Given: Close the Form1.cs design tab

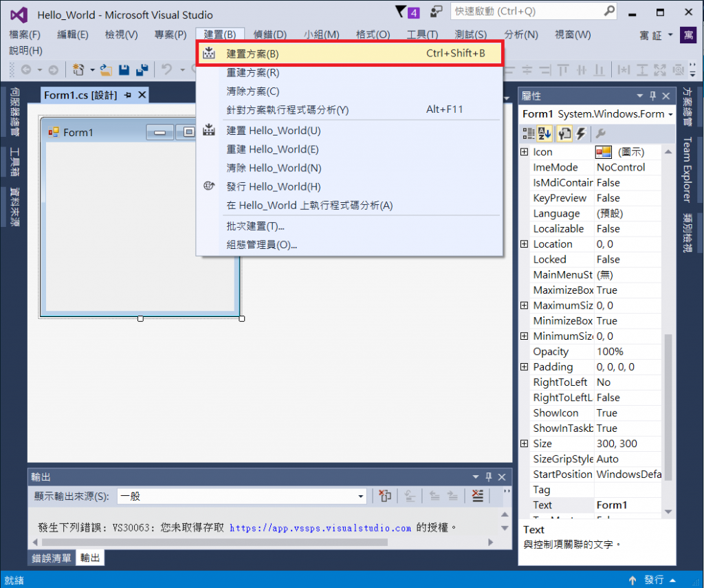Looking at the screenshot, I should (142, 95).
